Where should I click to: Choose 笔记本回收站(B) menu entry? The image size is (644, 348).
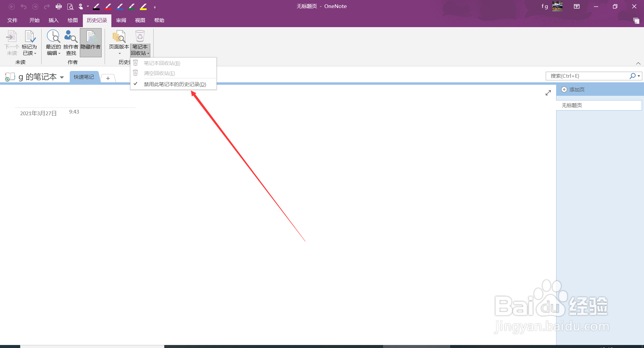[x=173, y=63]
